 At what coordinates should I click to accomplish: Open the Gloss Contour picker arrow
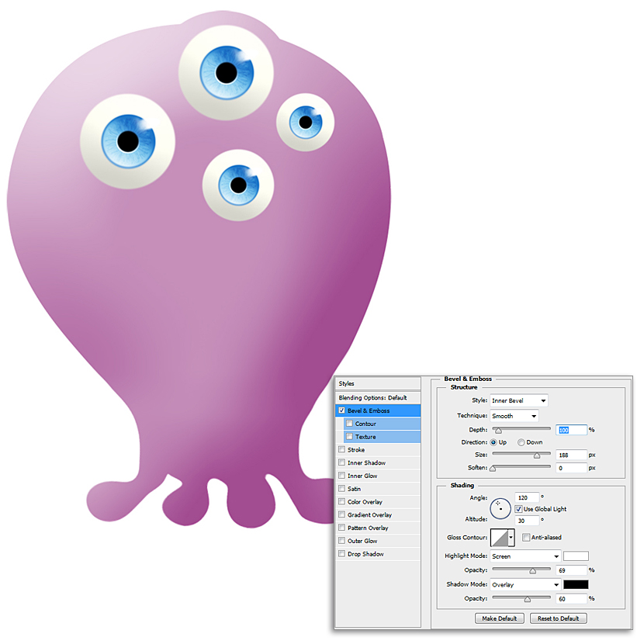click(511, 537)
